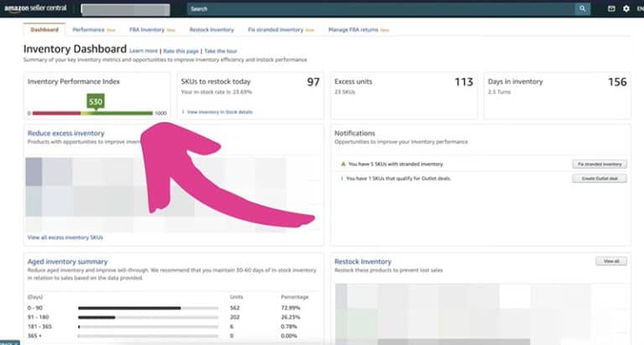Image resolution: width=644 pixels, height=345 pixels.
Task: Open the messages envelope icon
Action: [611, 8]
